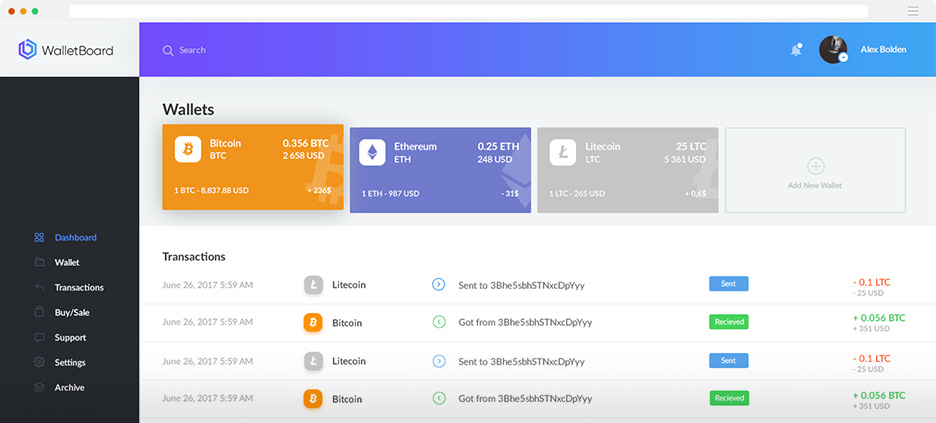This screenshot has height=423, width=936.
Task: Open the browser hamburger menu
Action: pyautogui.click(x=912, y=11)
